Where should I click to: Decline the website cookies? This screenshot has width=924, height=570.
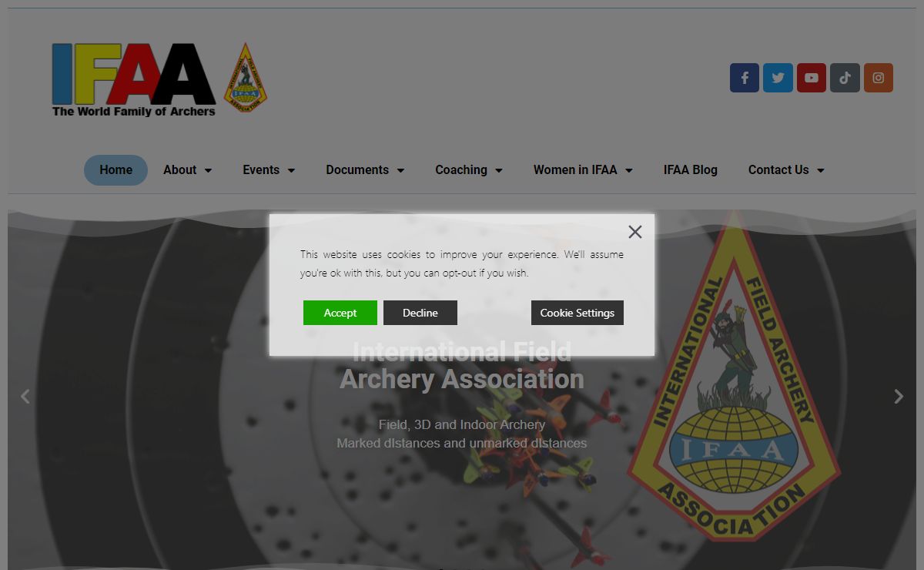420,313
